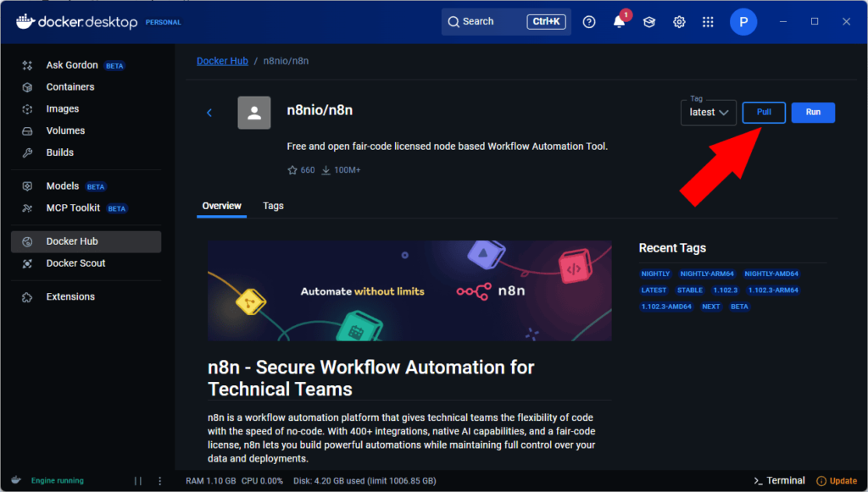The image size is (868, 492).
Task: Select the STABLE recent tag
Action: pyautogui.click(x=690, y=290)
